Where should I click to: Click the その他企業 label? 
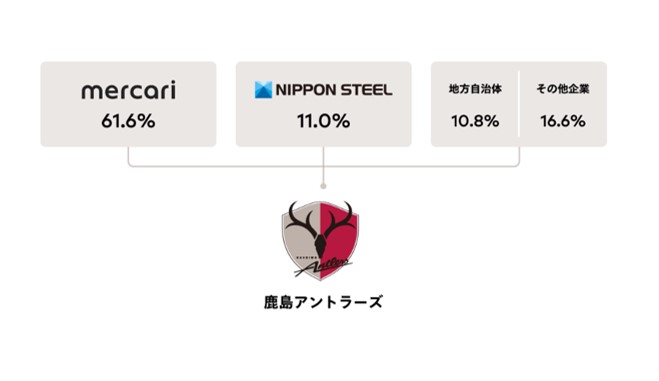(x=563, y=89)
